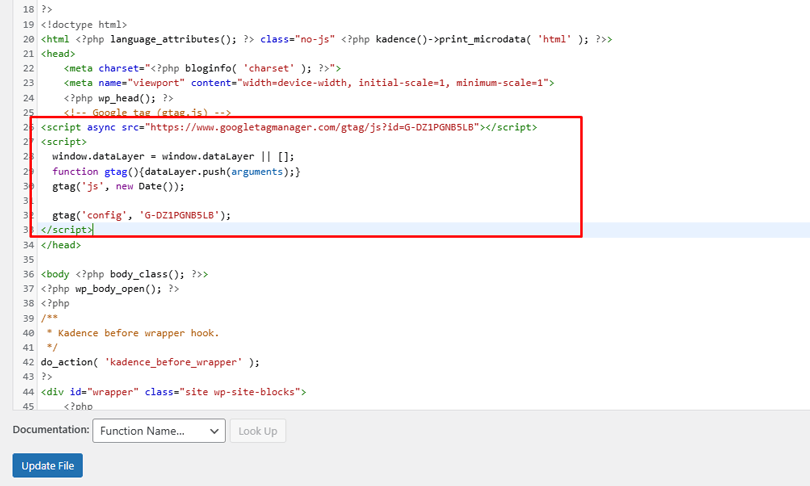Screen dimensions: 810x486
Task: Click line number 42 in the gutter
Action: (x=28, y=362)
